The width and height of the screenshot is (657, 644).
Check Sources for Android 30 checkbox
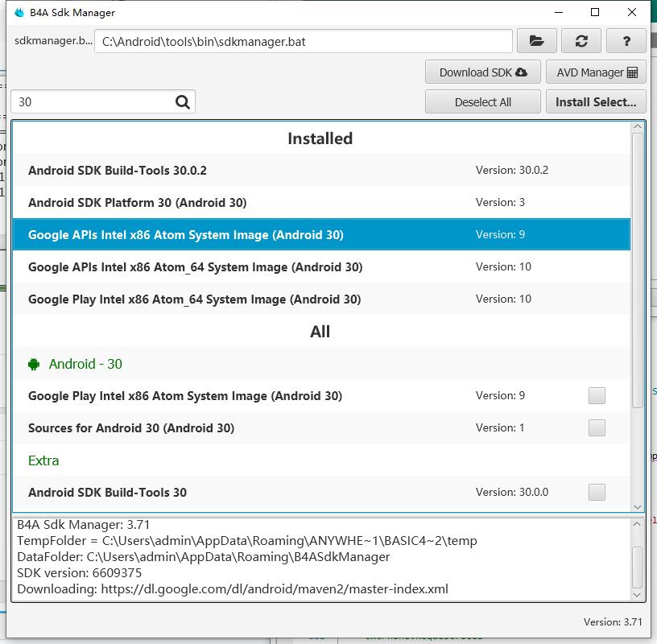(597, 427)
